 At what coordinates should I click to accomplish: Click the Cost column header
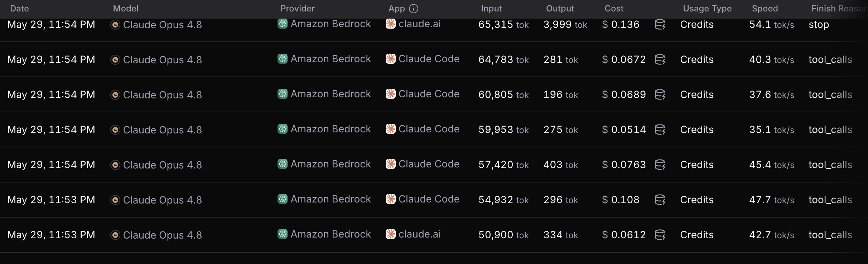point(614,9)
